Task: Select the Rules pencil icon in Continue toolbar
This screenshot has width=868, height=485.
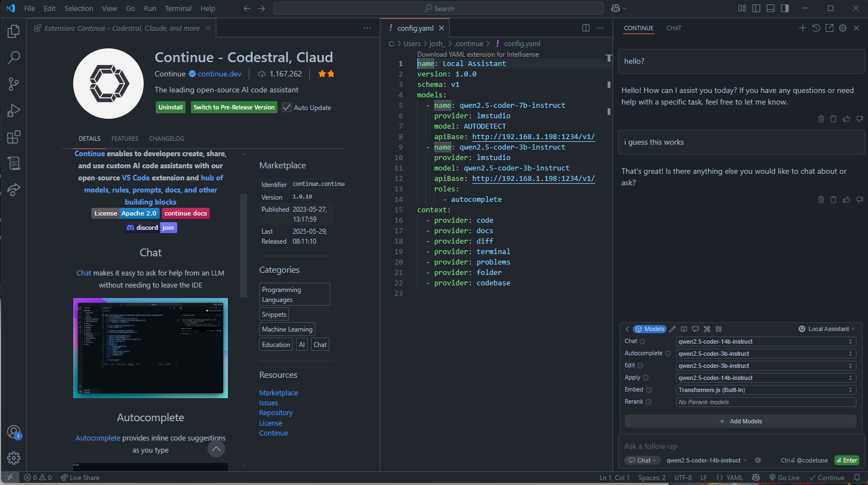Action: point(672,329)
